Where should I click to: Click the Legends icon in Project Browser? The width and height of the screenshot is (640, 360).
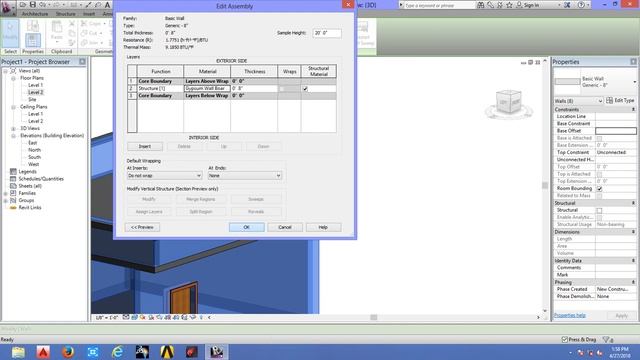pyautogui.click(x=13, y=171)
